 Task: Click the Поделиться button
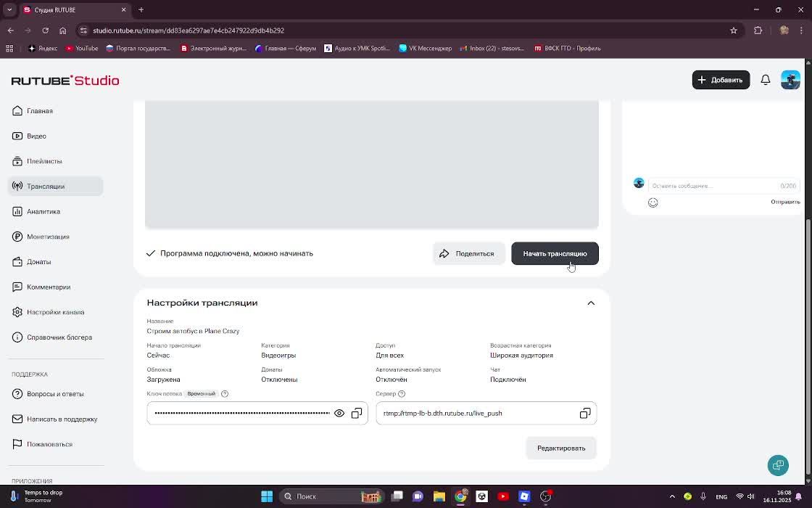468,253
